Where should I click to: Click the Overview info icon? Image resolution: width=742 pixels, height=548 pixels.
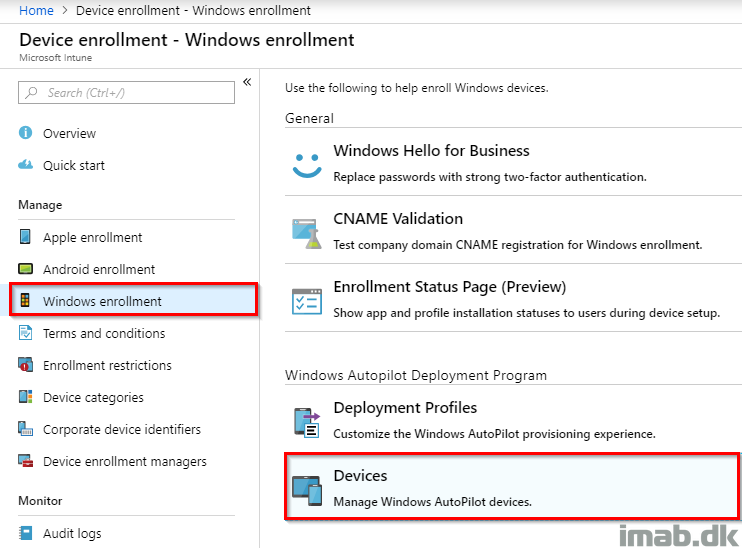pyautogui.click(x=26, y=133)
